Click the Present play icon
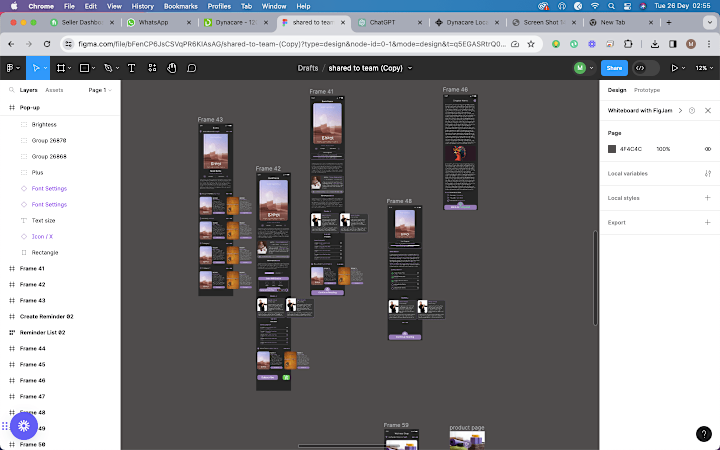 coord(675,68)
